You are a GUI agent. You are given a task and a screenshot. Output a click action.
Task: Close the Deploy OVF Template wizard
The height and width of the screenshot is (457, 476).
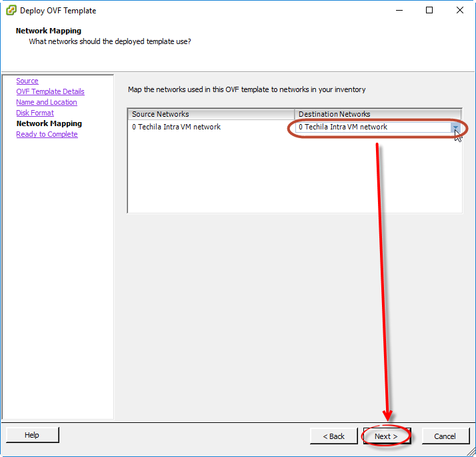click(460, 11)
